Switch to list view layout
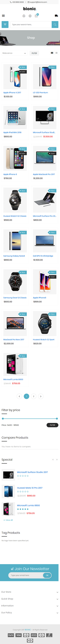 57,53
